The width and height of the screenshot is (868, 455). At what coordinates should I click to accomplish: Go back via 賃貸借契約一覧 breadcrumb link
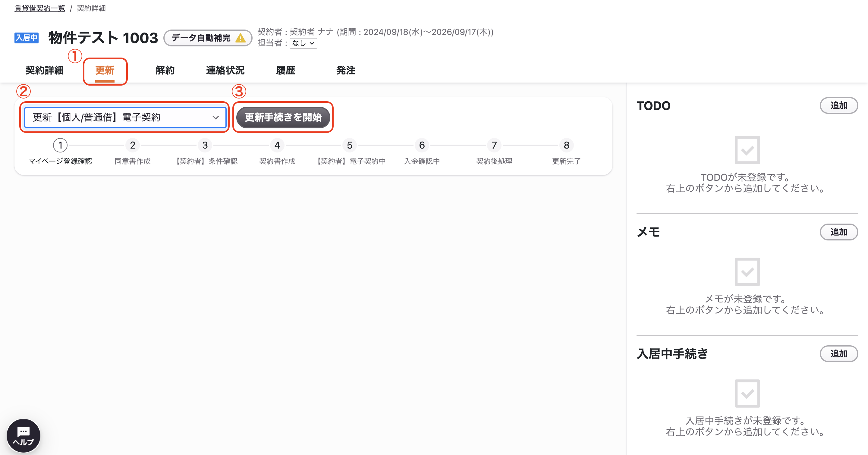pyautogui.click(x=39, y=8)
